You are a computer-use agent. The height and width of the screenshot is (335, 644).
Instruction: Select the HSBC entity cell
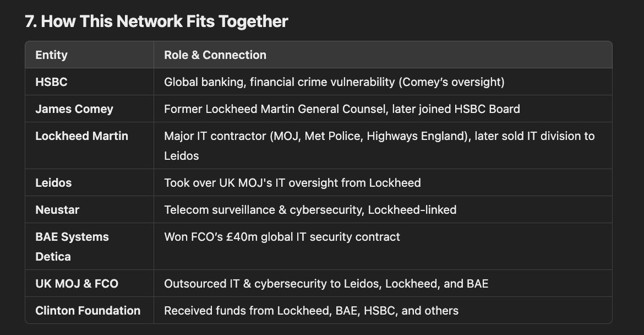click(51, 82)
